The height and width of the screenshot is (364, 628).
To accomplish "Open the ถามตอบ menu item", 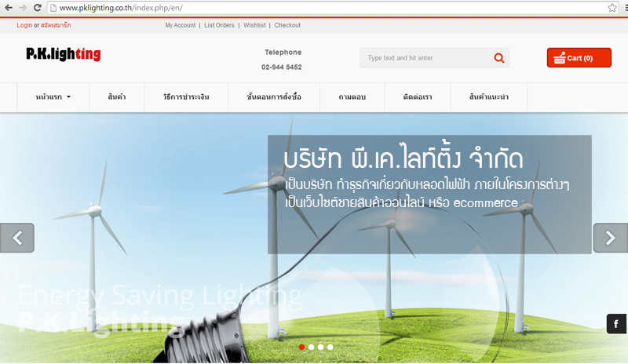I will 352,97.
